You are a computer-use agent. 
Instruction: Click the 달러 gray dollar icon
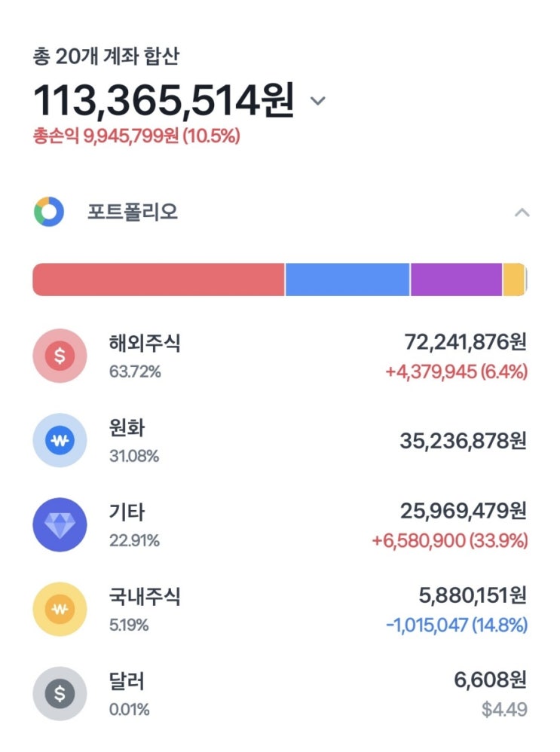60,693
